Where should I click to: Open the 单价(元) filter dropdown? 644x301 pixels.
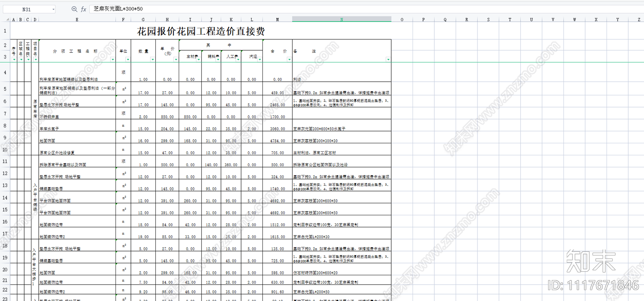pos(176,60)
